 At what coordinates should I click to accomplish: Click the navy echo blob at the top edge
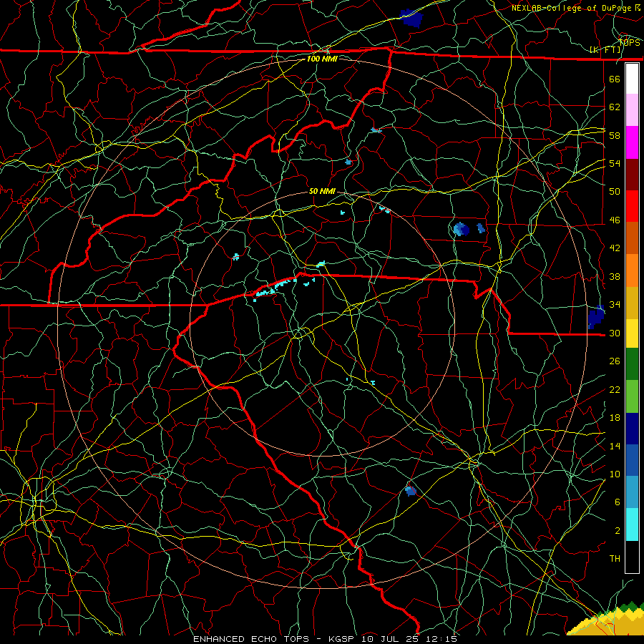(x=411, y=18)
